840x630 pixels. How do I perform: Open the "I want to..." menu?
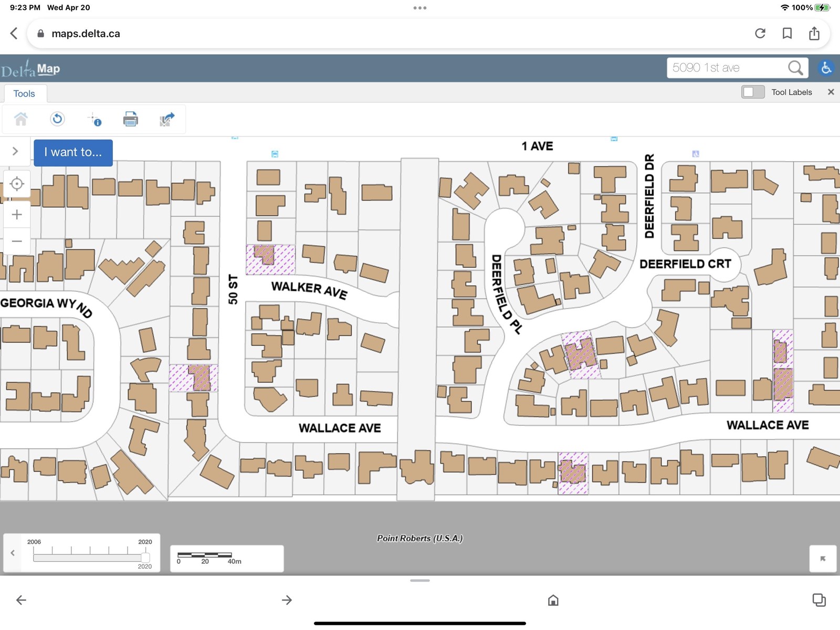point(73,153)
